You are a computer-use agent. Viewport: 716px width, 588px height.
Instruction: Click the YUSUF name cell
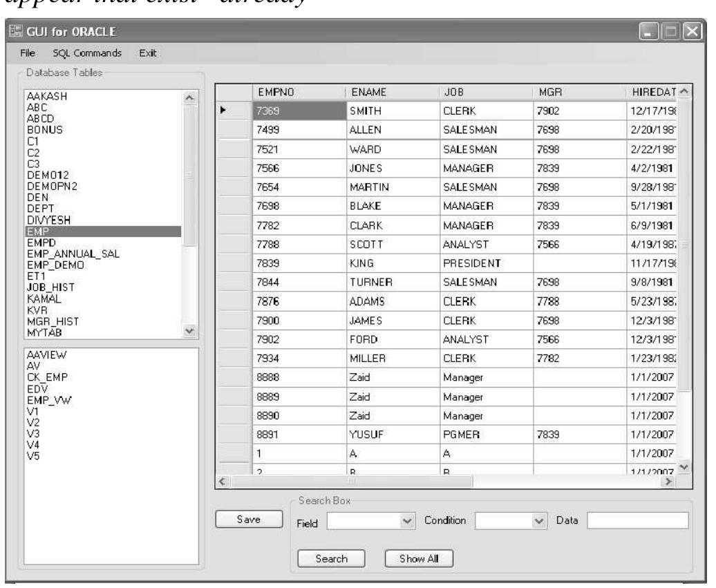(393, 435)
